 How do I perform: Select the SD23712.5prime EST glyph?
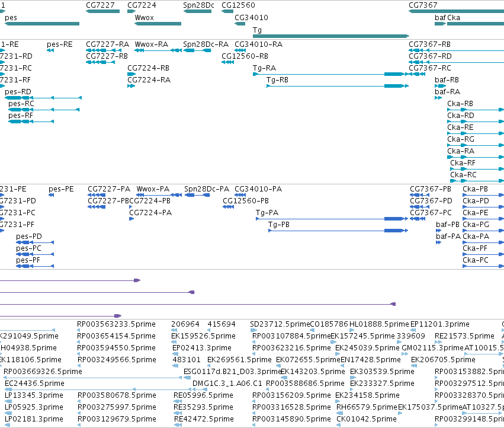tap(253, 330)
